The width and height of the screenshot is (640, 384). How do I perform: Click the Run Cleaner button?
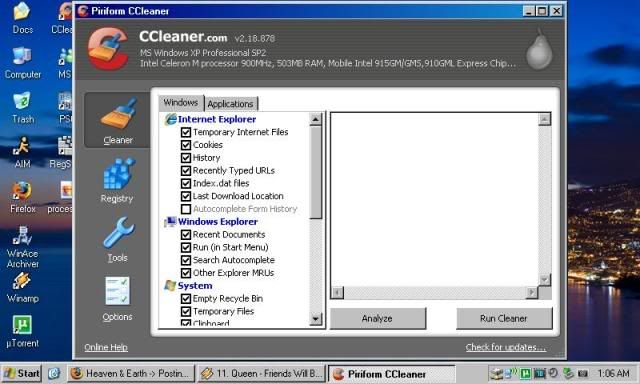point(504,318)
